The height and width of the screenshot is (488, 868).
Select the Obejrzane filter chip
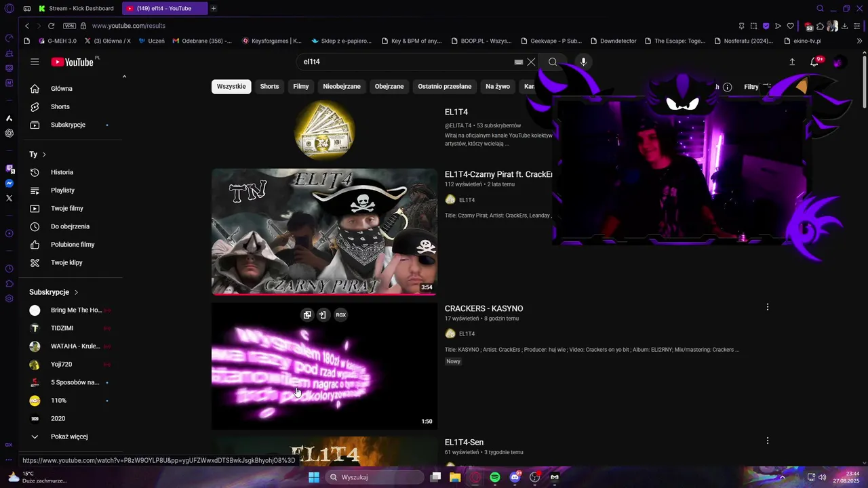click(x=389, y=87)
